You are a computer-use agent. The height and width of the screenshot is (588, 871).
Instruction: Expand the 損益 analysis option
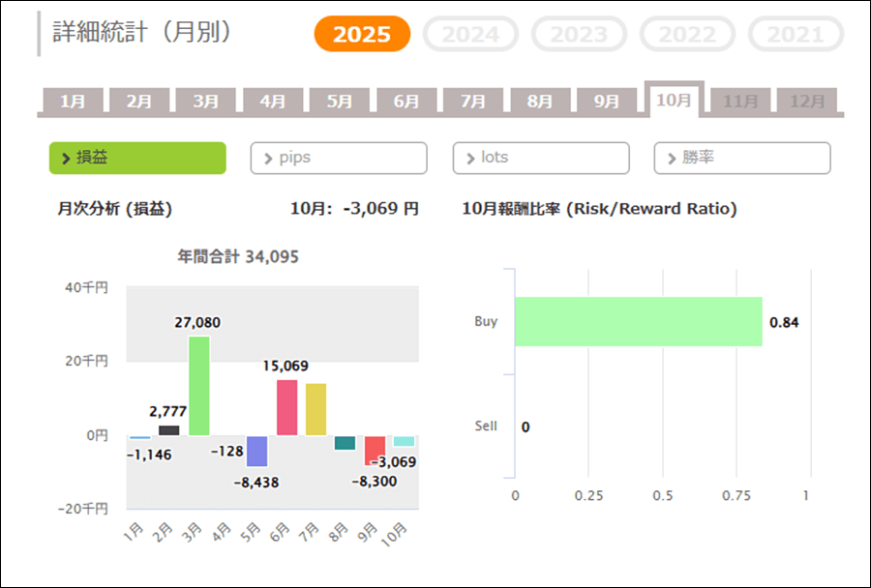137,158
